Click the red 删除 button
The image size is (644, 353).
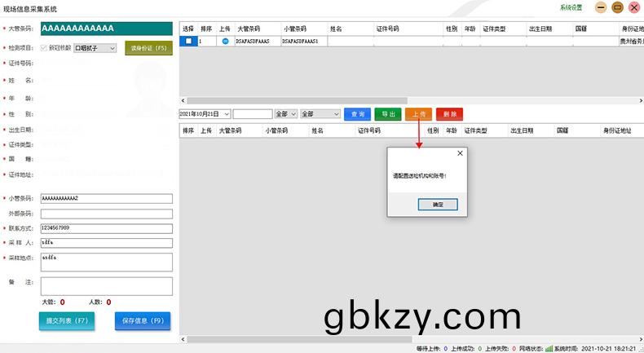click(x=449, y=114)
